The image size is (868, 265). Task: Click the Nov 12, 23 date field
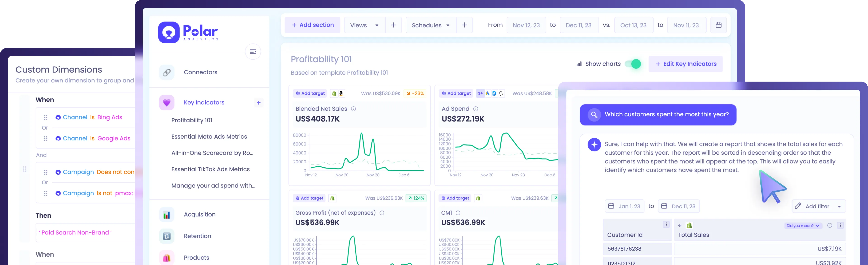(526, 25)
